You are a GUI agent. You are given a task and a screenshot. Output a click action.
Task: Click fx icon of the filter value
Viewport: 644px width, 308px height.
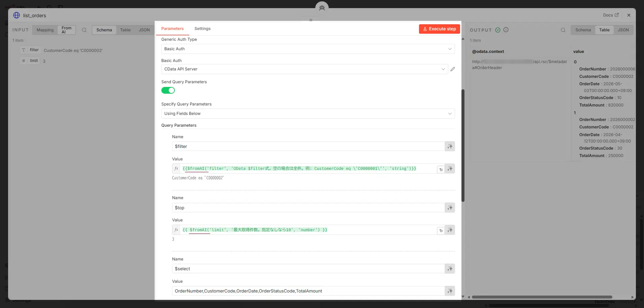(x=176, y=168)
